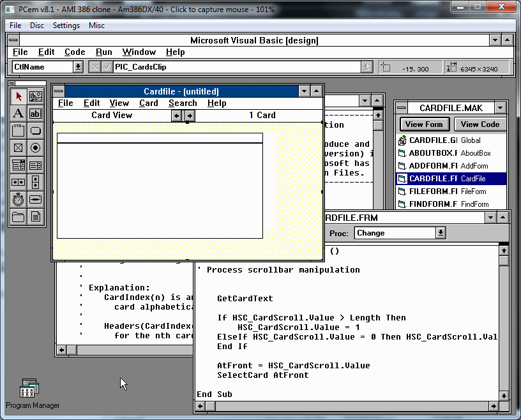Open PCem Misc menu
The image size is (521, 420).
[x=96, y=26]
